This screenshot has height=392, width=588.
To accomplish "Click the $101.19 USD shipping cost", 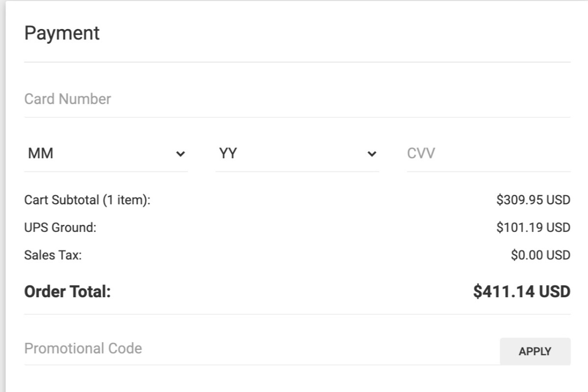I will tap(533, 228).
